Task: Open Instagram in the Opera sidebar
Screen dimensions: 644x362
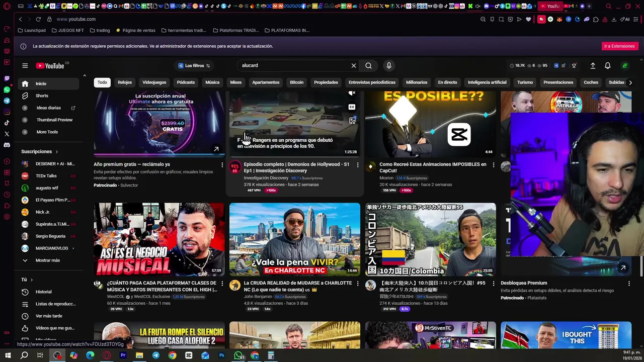Action: pyautogui.click(x=7, y=112)
